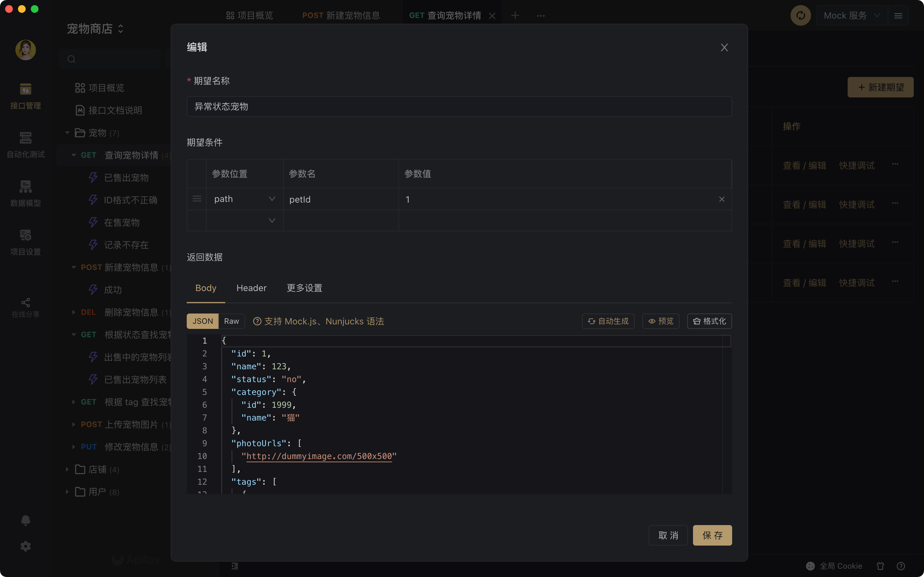The height and width of the screenshot is (577, 924).
Task: Switch body mode to Raw
Action: click(x=231, y=321)
